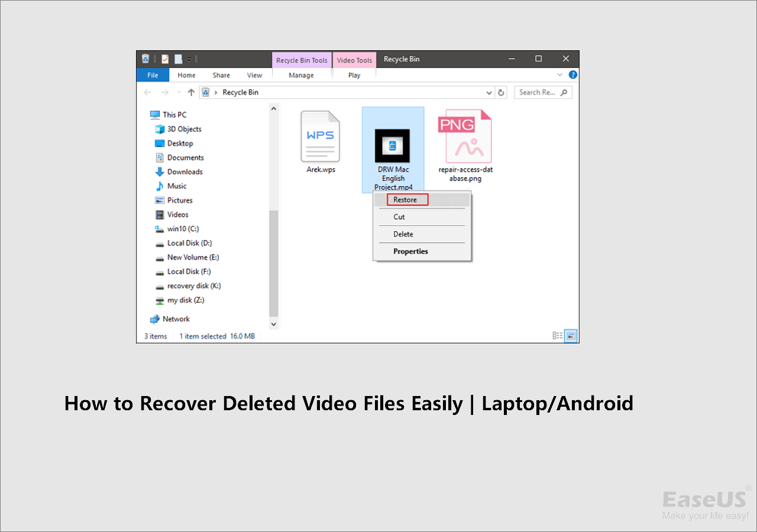This screenshot has width=757, height=532.
Task: Open the Pictures folder icon
Action: (160, 200)
